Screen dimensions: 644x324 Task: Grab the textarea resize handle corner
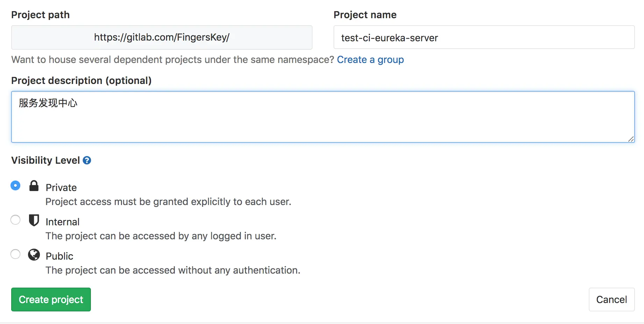click(x=631, y=139)
